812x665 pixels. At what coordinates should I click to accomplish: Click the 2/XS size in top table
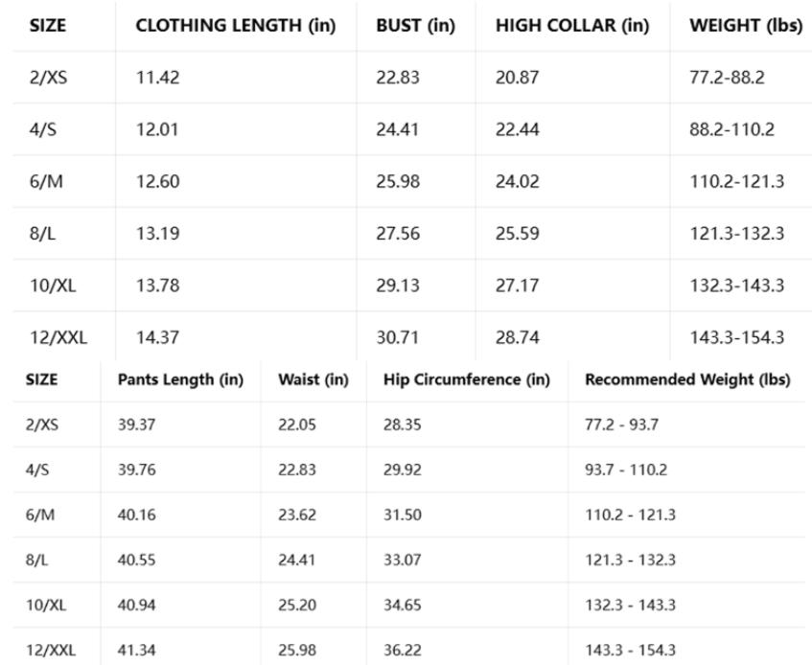pyautogui.click(x=48, y=78)
